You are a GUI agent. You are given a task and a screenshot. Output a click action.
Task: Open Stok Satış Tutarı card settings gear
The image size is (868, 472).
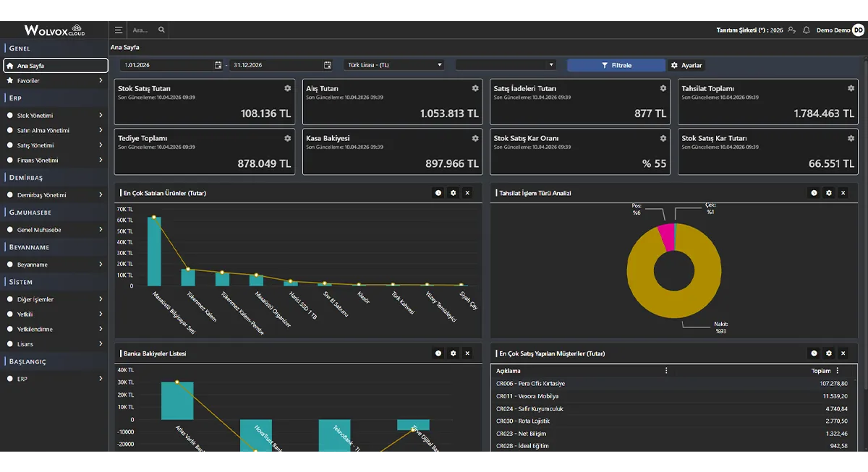287,88
